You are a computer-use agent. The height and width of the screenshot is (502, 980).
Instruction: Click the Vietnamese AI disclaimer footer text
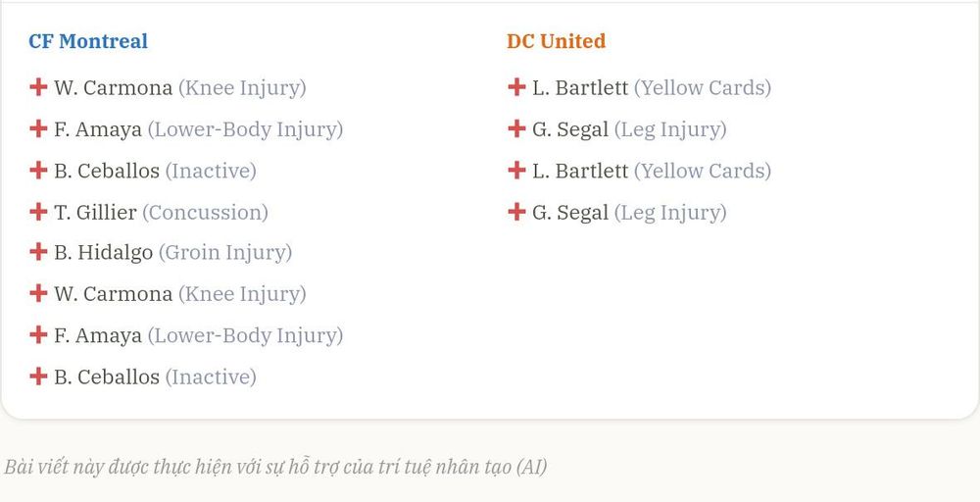click(x=275, y=467)
